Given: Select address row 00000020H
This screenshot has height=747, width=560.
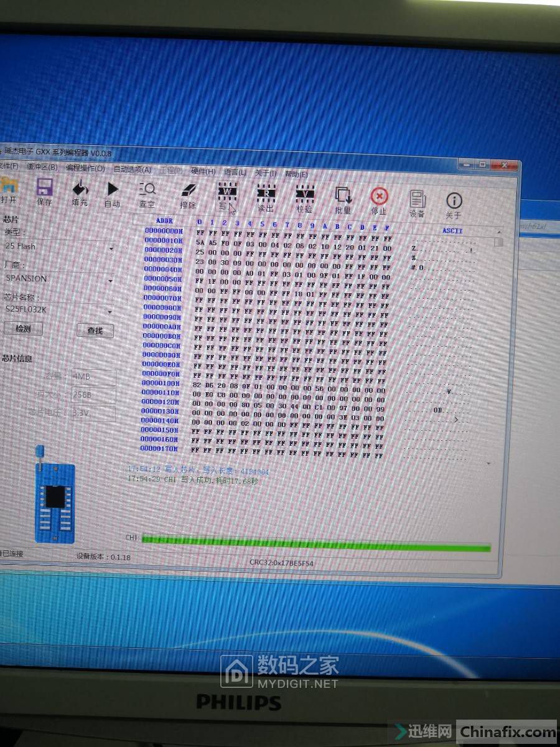Looking at the screenshot, I should pyautogui.click(x=164, y=250).
